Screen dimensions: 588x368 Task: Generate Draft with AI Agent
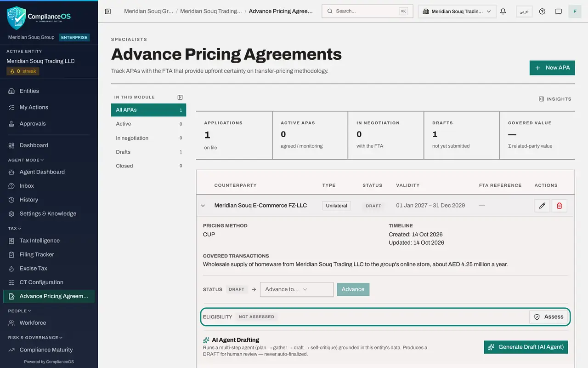point(526,347)
